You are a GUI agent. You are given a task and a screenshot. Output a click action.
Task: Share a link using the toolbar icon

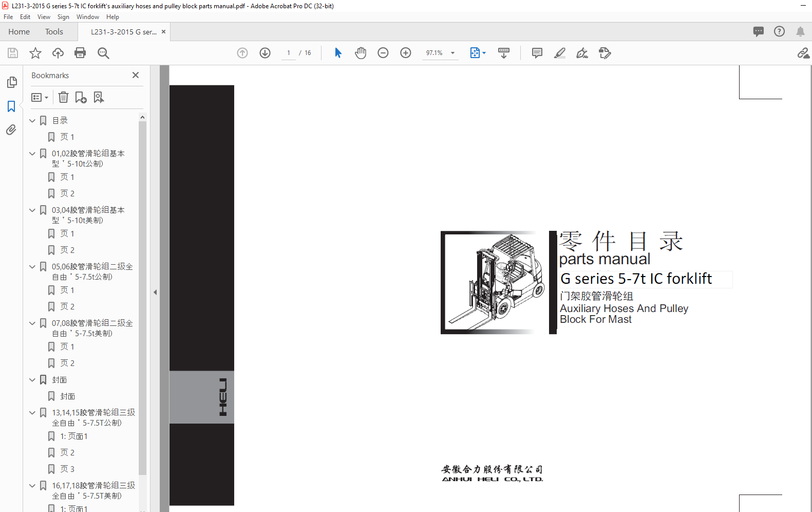pyautogui.click(x=803, y=53)
